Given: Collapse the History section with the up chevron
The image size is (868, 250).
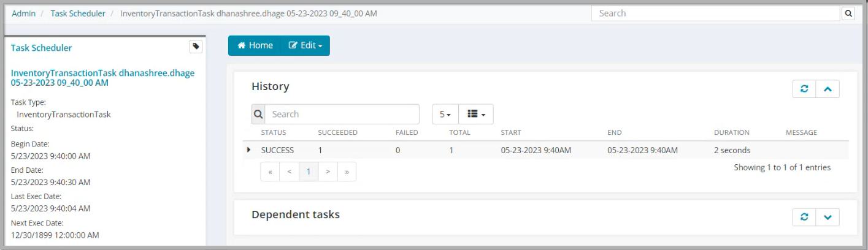Looking at the screenshot, I should tap(828, 89).
